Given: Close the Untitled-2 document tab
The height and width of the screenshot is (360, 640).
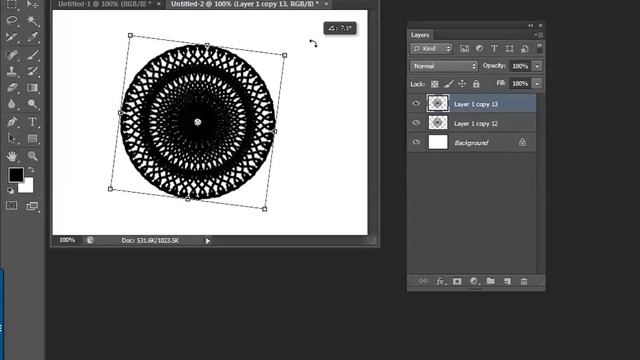Looking at the screenshot, I should point(326,4).
